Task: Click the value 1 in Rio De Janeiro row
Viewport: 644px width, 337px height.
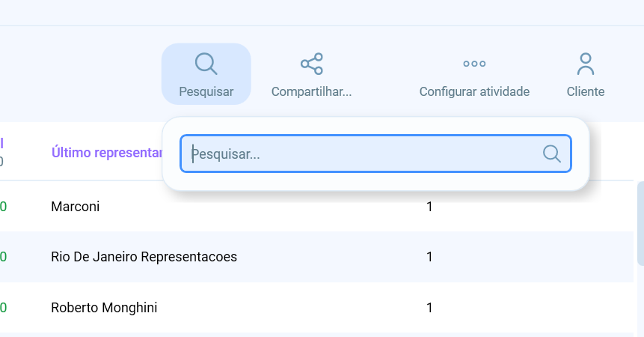Action: pos(429,257)
